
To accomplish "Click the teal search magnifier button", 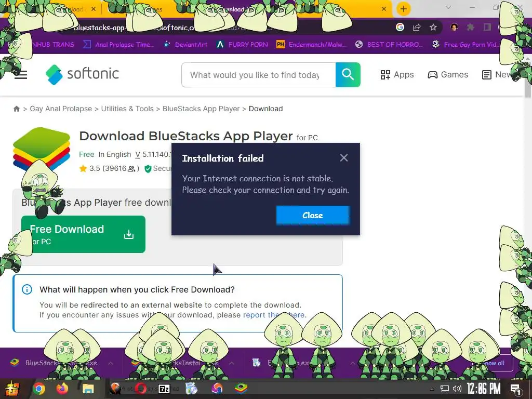I will 348,75.
